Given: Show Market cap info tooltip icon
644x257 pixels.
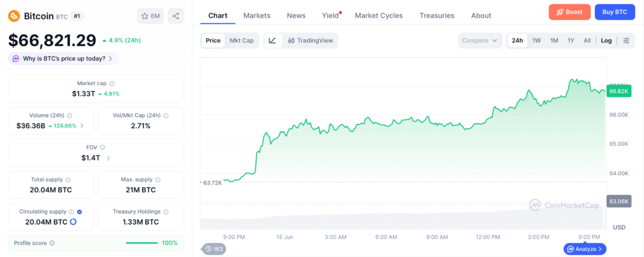Looking at the screenshot, I should coord(112,83).
